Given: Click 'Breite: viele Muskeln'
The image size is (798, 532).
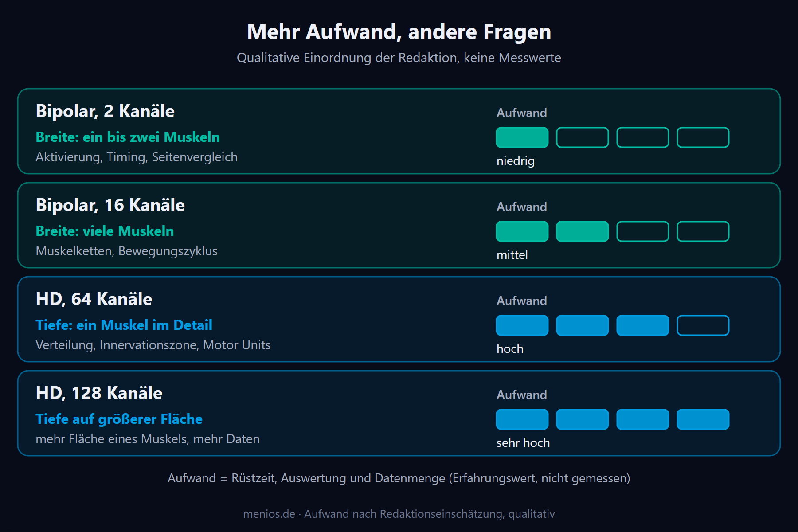Looking at the screenshot, I should (105, 231).
